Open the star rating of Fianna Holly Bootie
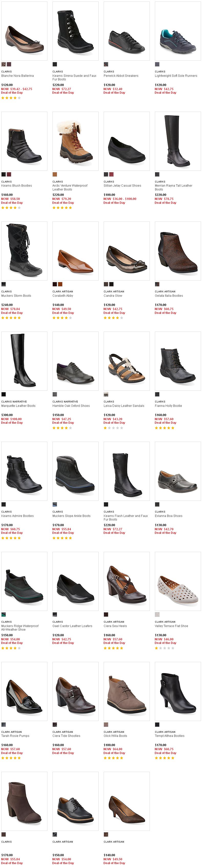202x868 pixels. (165, 428)
